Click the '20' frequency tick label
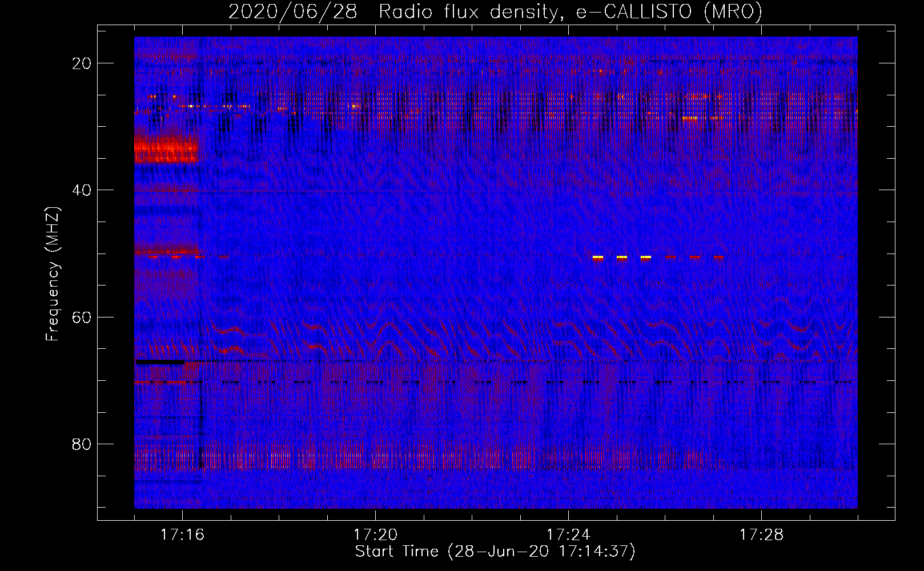Viewport: 924px width, 571px height. click(82, 63)
